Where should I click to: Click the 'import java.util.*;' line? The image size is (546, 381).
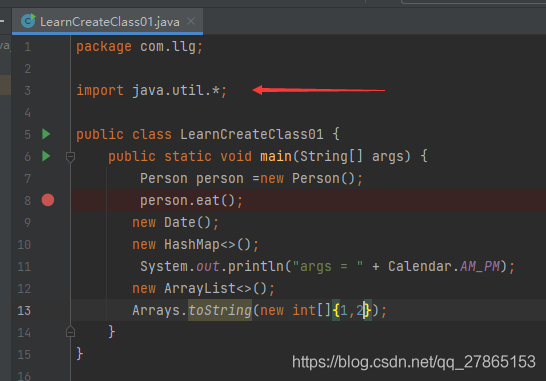(x=151, y=91)
